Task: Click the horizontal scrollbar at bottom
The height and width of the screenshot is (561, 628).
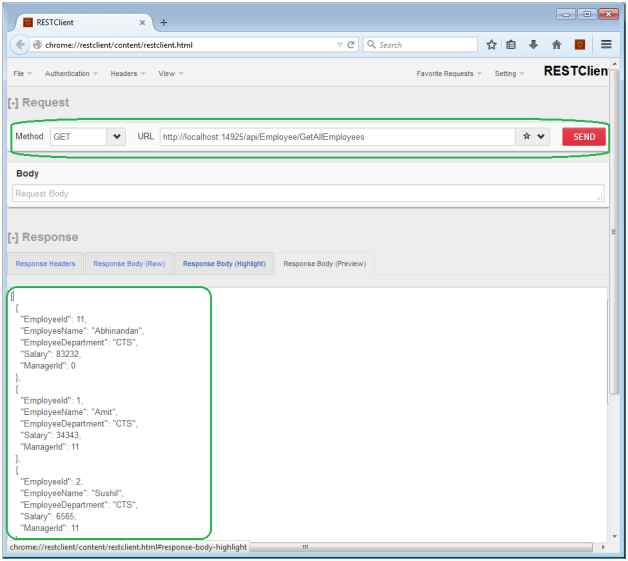Action: click(x=421, y=547)
